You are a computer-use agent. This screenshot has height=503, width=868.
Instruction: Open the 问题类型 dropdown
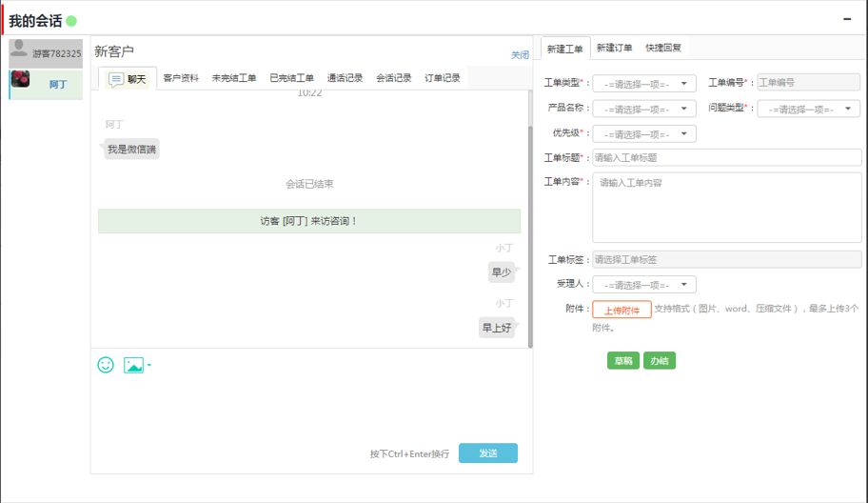coord(808,110)
